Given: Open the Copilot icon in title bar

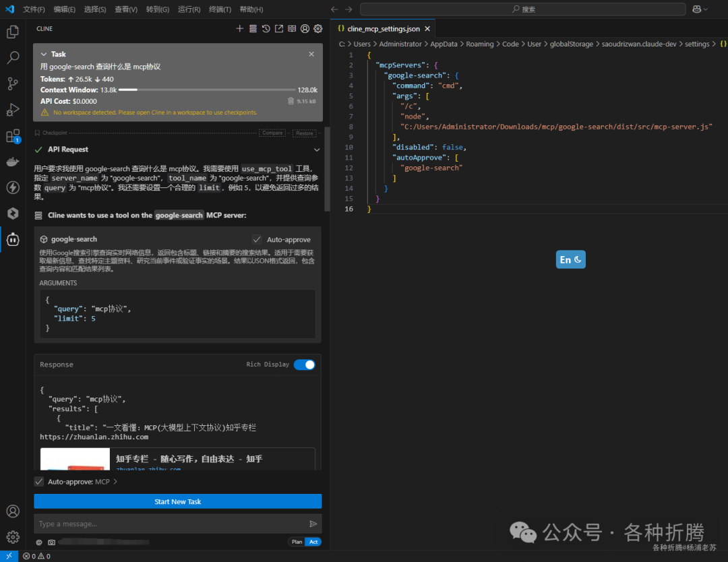Looking at the screenshot, I should click(x=696, y=9).
